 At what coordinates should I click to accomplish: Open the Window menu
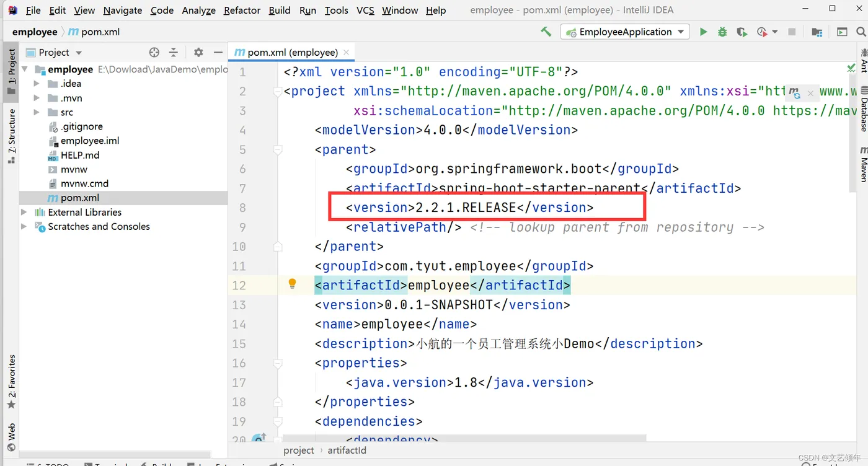[400, 10]
